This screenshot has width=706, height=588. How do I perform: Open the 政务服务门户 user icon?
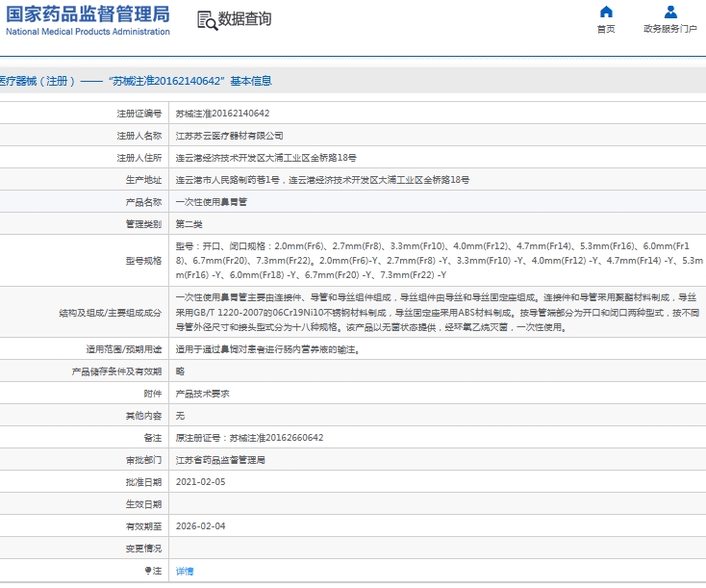[670, 12]
